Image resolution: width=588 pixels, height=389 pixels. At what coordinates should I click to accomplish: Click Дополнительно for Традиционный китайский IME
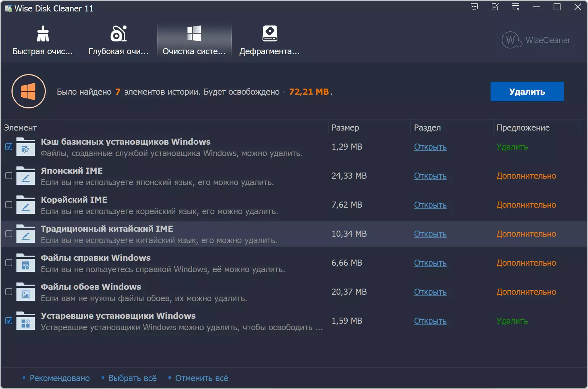coord(526,234)
